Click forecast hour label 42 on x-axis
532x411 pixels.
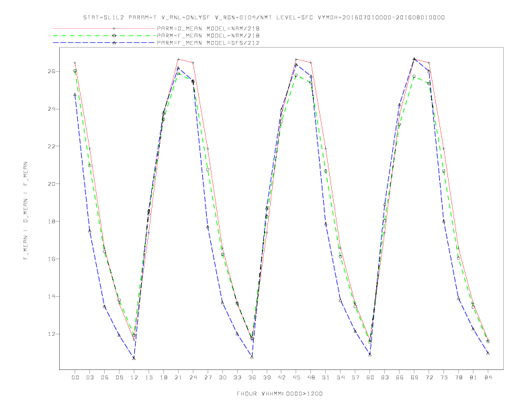[281, 377]
